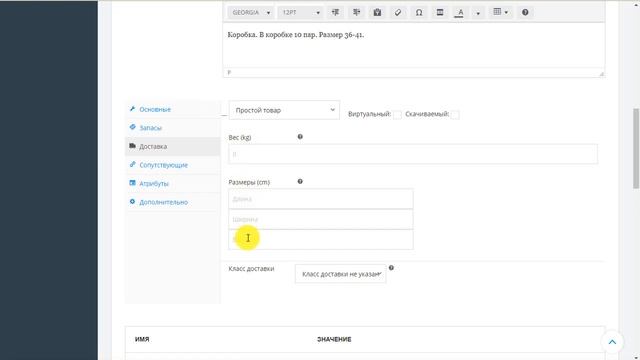640x360 pixels.
Task: Click the ИМЯ column header
Action: coord(142,339)
